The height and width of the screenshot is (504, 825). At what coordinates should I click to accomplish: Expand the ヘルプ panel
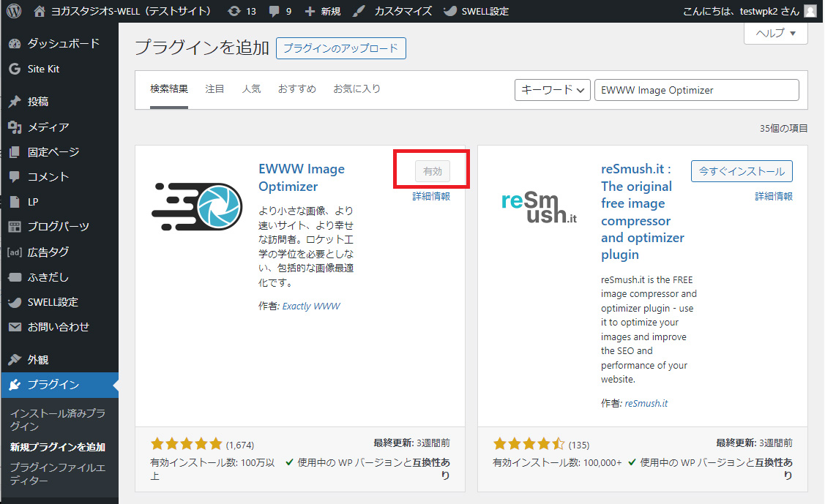(x=775, y=33)
